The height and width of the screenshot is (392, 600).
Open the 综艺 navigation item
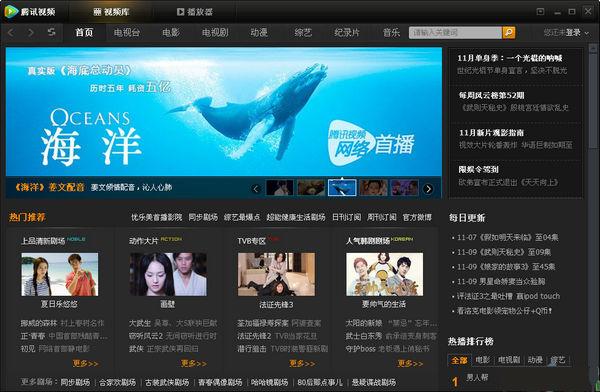pos(303,33)
